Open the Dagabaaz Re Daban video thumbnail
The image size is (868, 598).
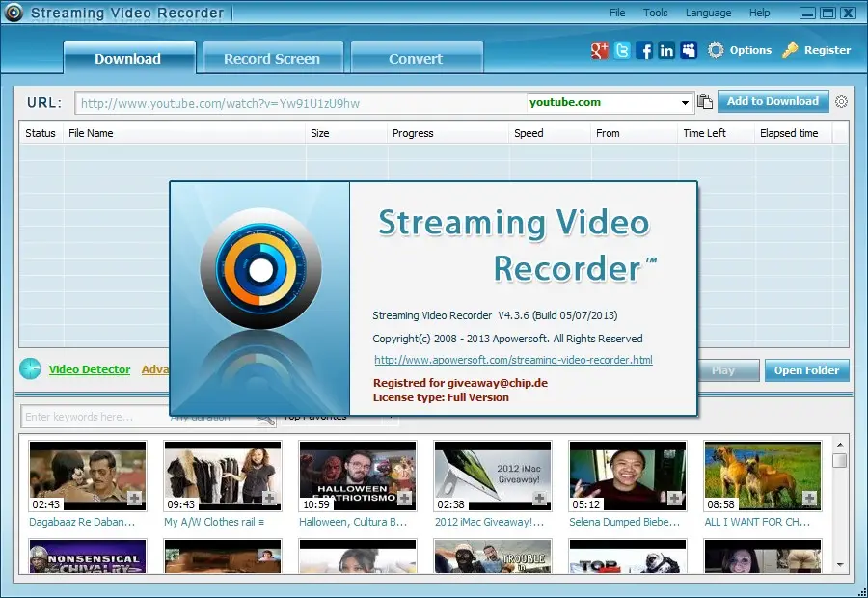click(x=88, y=476)
